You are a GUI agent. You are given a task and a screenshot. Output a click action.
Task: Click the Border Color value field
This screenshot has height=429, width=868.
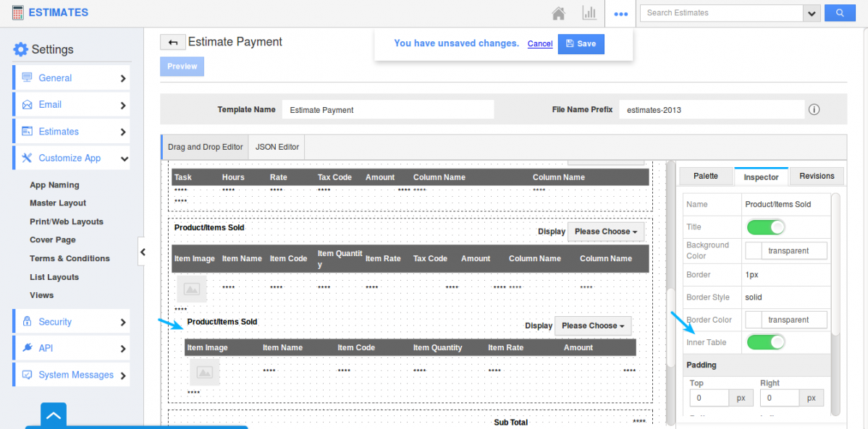[794, 320]
